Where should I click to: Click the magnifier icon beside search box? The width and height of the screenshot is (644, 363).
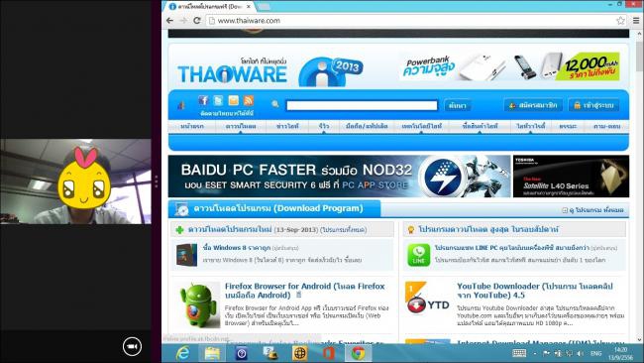tap(275, 104)
